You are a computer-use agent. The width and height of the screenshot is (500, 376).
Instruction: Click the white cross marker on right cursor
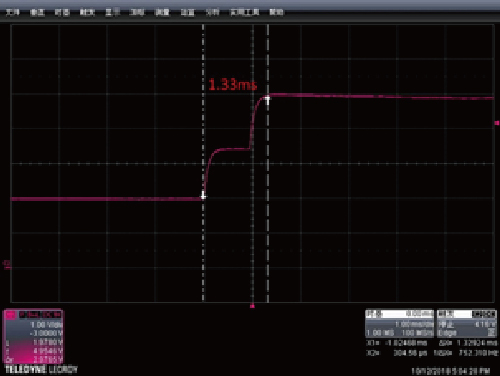coord(267,100)
